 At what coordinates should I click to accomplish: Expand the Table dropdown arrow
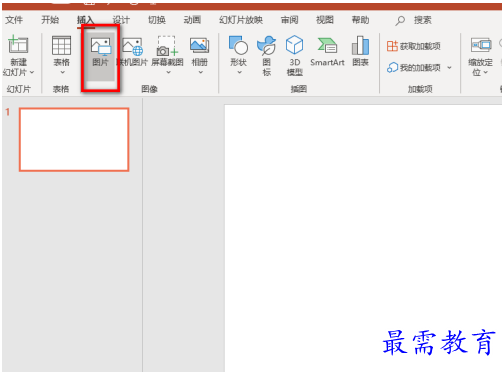62,72
